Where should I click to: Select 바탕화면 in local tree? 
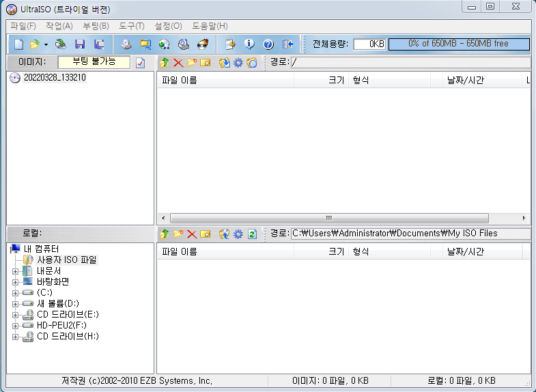click(x=53, y=281)
